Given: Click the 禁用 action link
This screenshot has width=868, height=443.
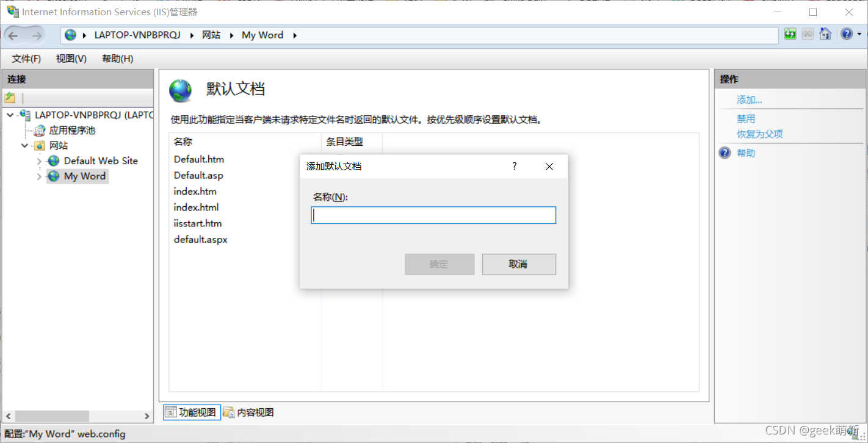Looking at the screenshot, I should click(x=746, y=118).
